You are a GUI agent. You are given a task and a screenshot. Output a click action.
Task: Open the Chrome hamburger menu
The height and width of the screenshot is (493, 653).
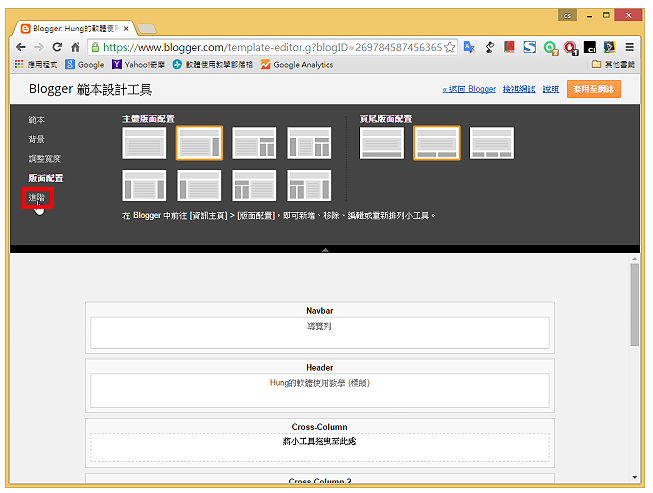pyautogui.click(x=629, y=47)
